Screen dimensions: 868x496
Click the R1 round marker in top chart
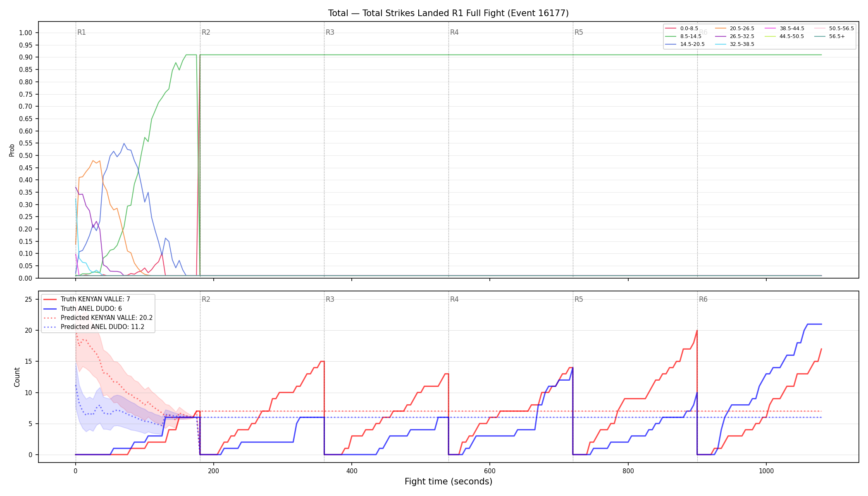click(81, 32)
